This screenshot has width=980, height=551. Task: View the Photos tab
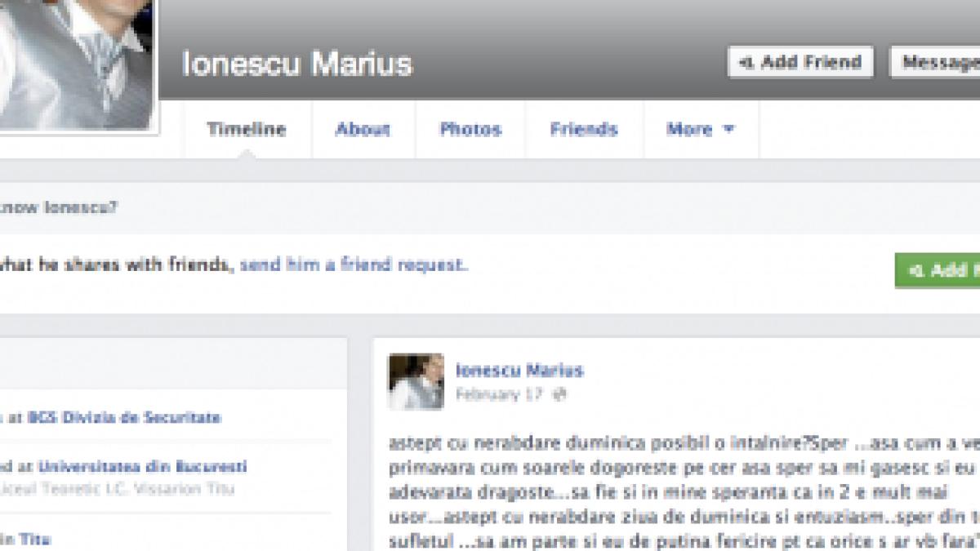click(471, 129)
